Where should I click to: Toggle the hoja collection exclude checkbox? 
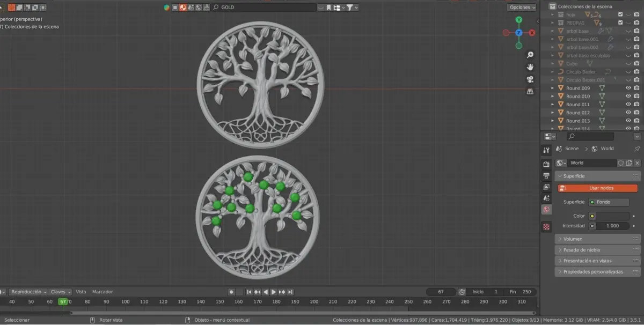[x=620, y=14]
